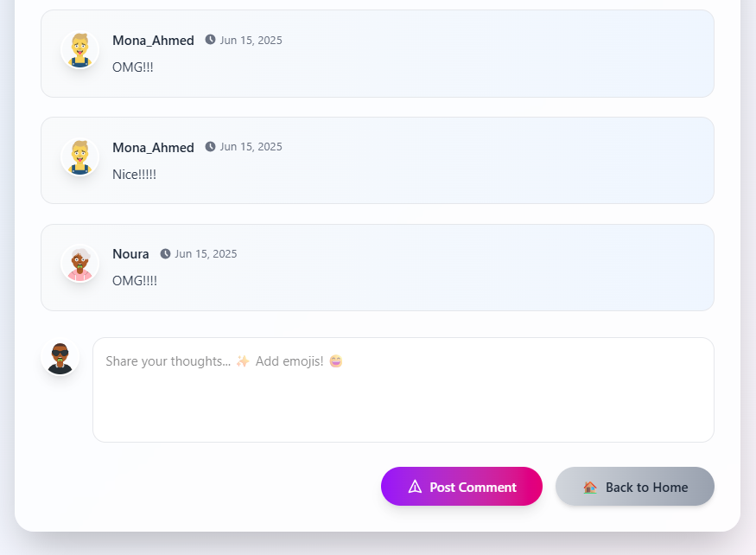The image size is (756, 555).
Task: Click Noura's OMG!!!! comment text
Action: pyautogui.click(x=135, y=281)
